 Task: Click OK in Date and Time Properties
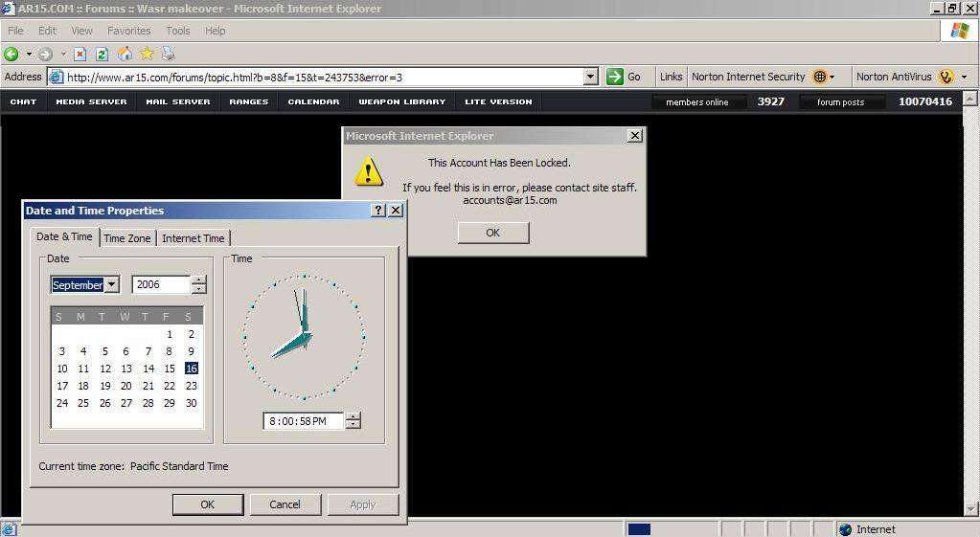point(208,504)
